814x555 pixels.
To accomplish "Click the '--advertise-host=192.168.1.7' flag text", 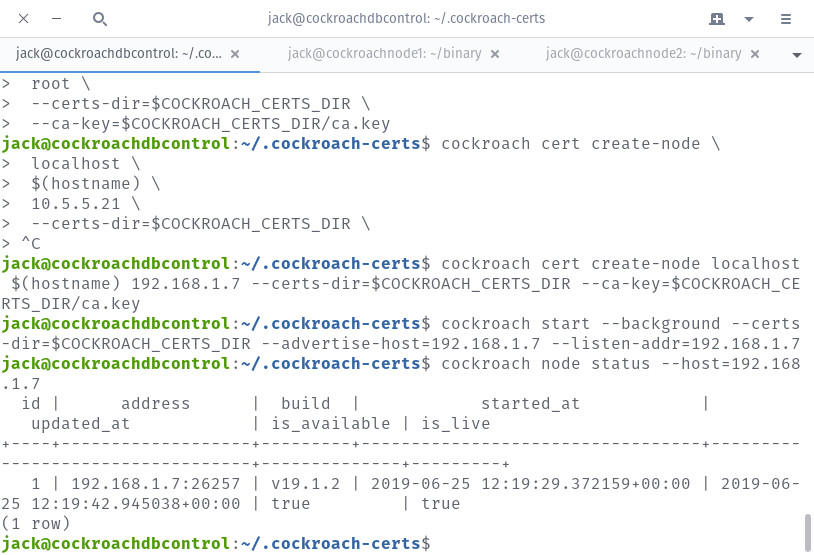I will (x=401, y=344).
